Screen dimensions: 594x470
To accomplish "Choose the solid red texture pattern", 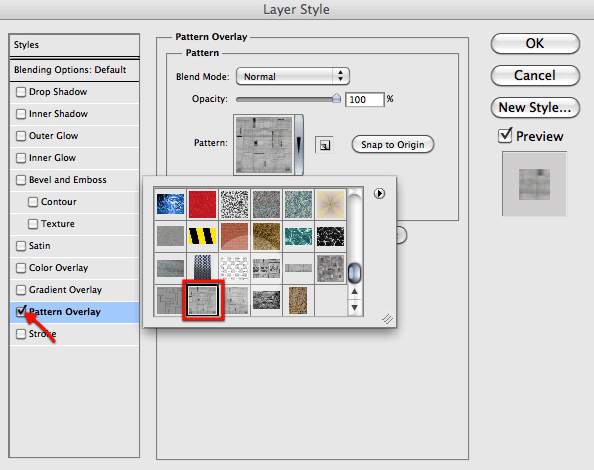I will tap(202, 205).
